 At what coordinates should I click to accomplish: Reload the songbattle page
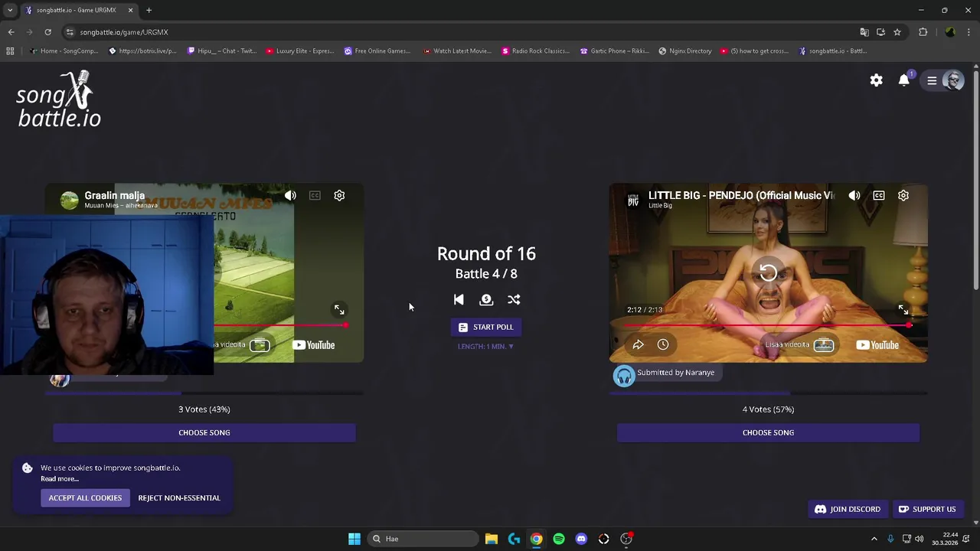point(47,32)
